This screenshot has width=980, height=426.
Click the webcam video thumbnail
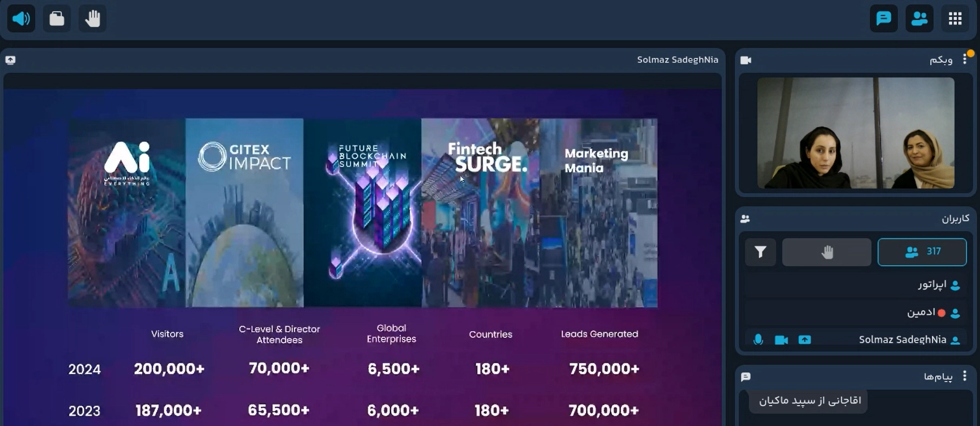coord(856,133)
